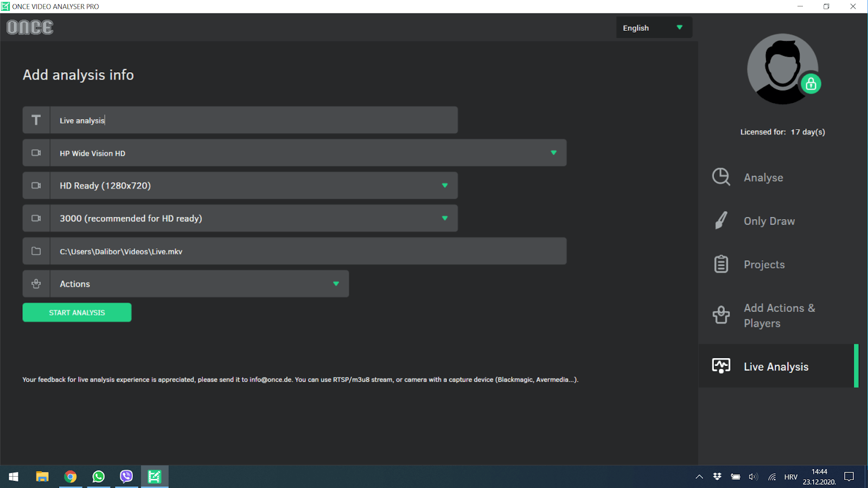Switch to the Live Analysis tab

point(776,366)
